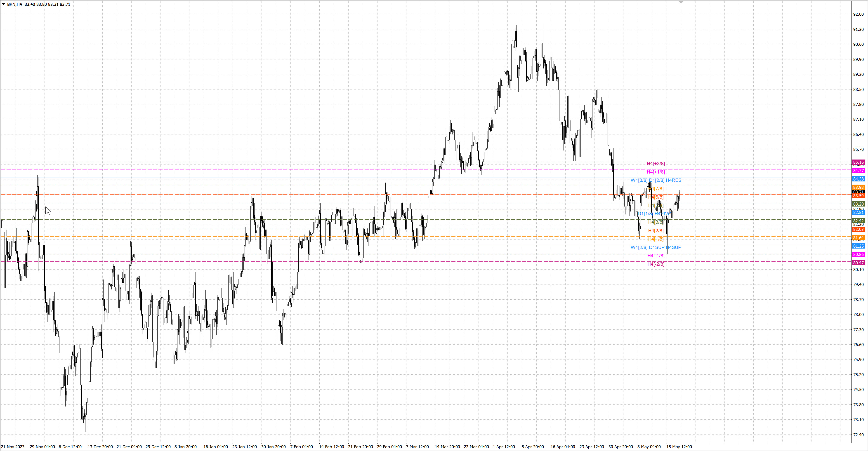Click the 14 Mar 20:00 time axis label
The image size is (868, 451).
pyautogui.click(x=447, y=447)
